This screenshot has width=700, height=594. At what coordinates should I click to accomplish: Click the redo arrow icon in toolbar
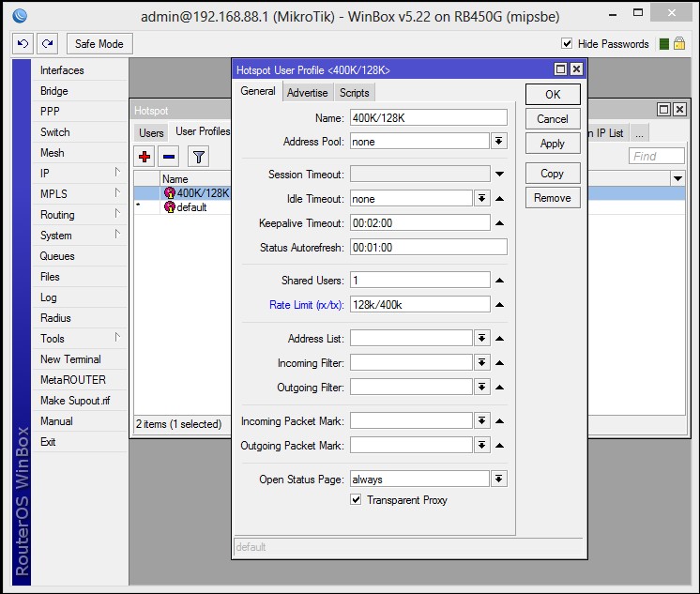47,44
